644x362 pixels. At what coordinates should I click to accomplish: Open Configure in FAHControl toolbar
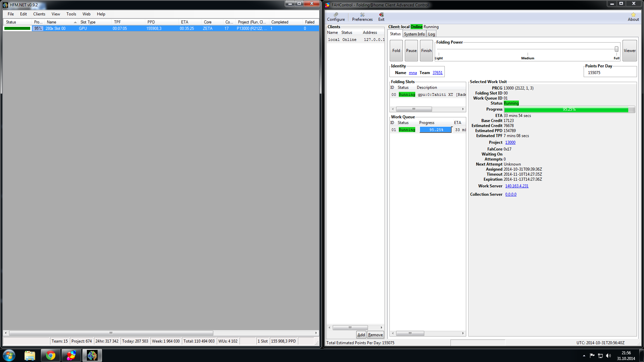tap(336, 17)
